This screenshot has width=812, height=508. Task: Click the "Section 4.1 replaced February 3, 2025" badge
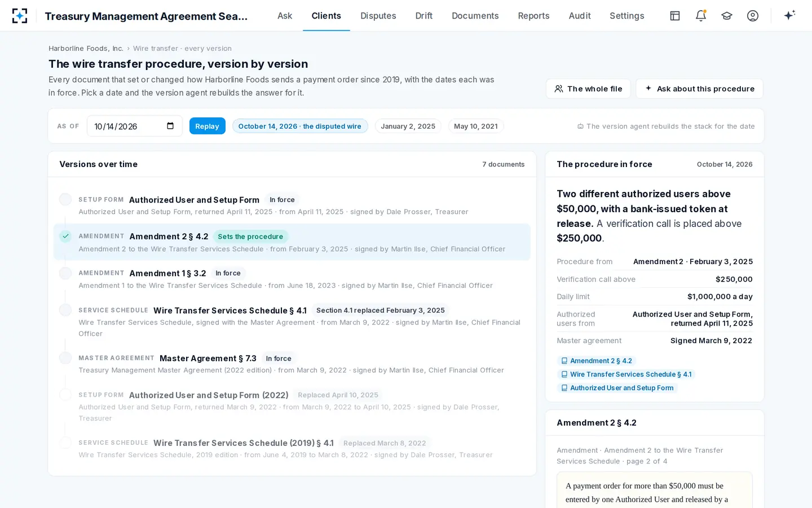[381, 310]
